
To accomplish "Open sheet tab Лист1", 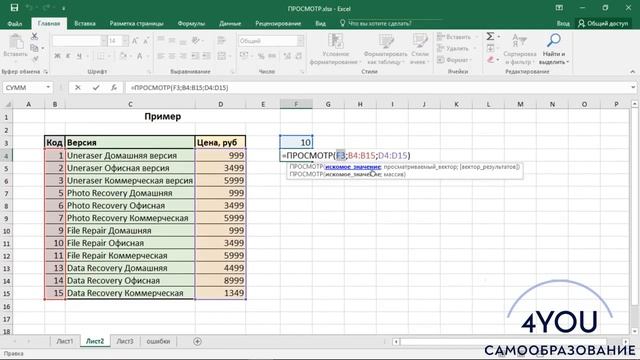I will point(64,341).
